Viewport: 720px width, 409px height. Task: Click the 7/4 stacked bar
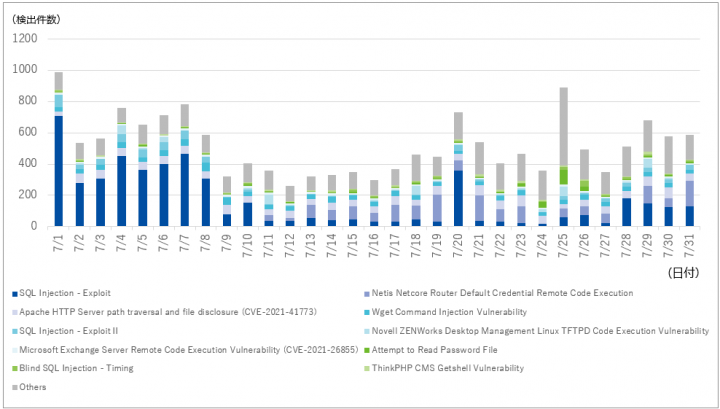click(x=122, y=167)
